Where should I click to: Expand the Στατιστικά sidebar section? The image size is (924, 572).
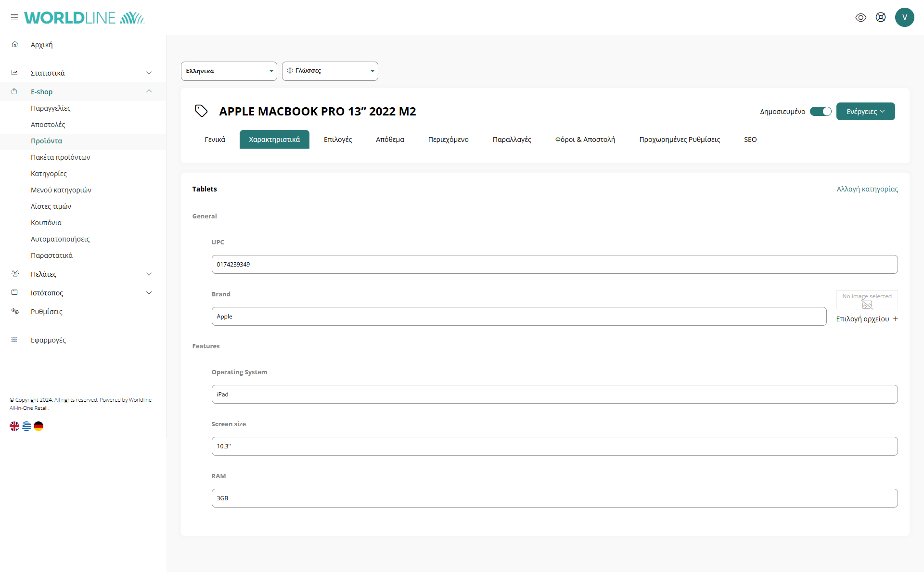pos(149,73)
